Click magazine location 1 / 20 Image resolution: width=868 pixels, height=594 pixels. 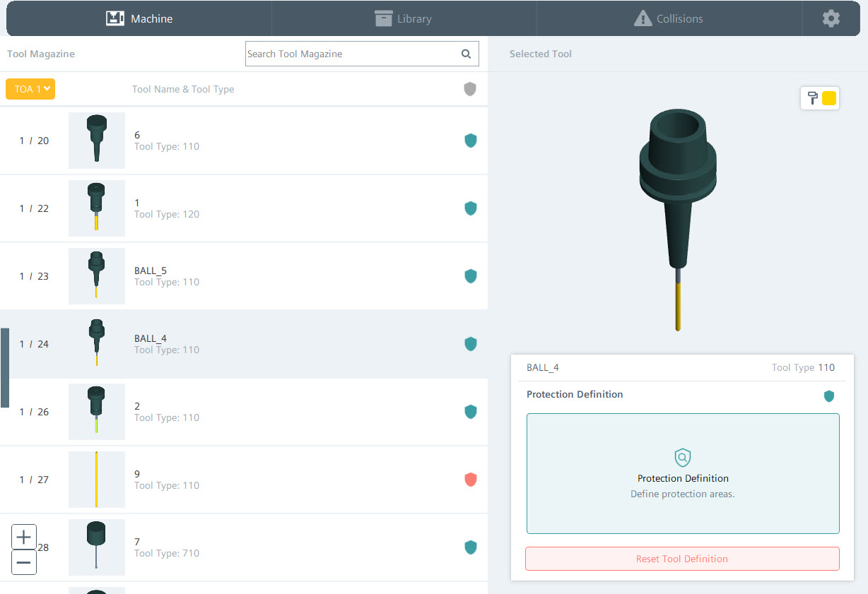[x=34, y=141]
